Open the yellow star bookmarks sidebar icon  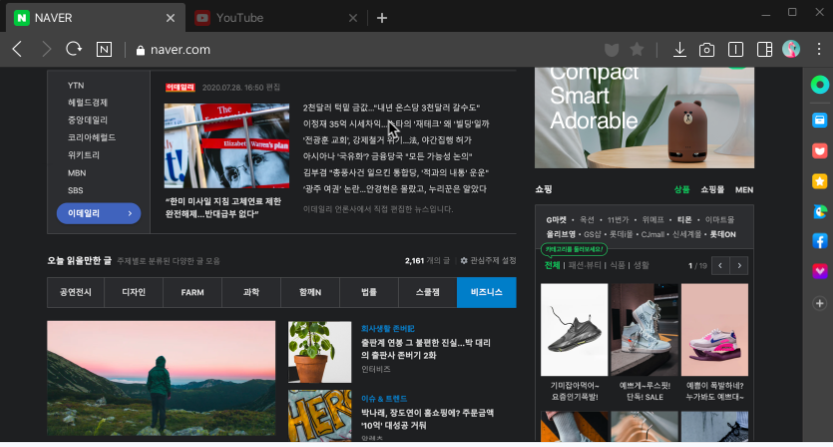820,181
